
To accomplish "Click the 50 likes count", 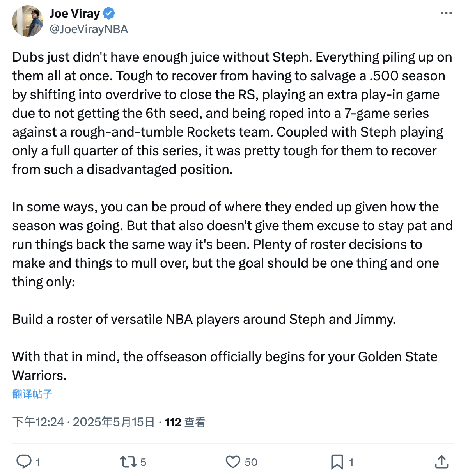I will pyautogui.click(x=251, y=462).
